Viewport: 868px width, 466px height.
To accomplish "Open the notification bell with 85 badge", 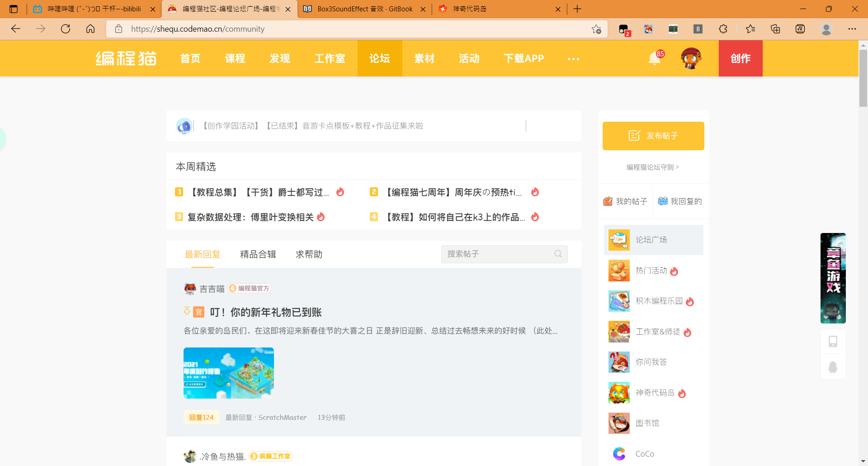I will point(655,58).
